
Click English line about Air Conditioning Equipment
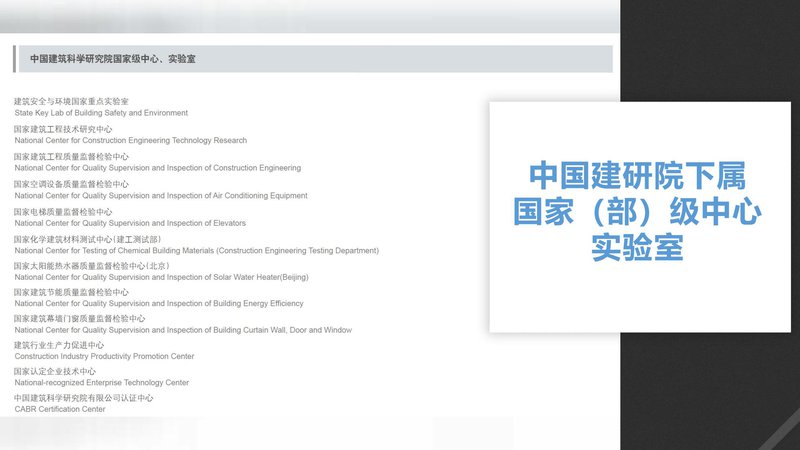click(161, 195)
